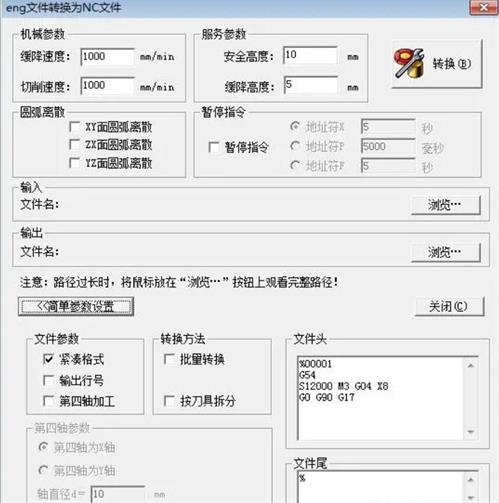This screenshot has height=503, width=499.
Task: Tick the 按刀具拆分 checkbox
Action: pos(169,401)
